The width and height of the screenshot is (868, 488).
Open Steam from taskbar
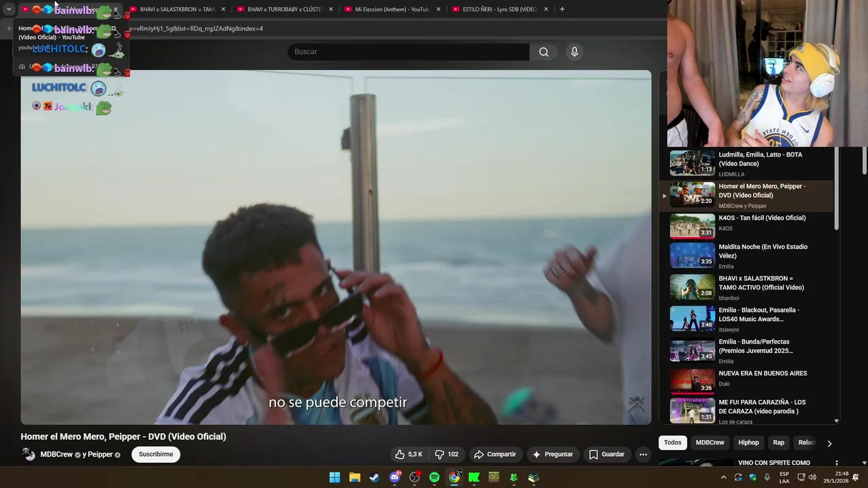pyautogui.click(x=374, y=477)
